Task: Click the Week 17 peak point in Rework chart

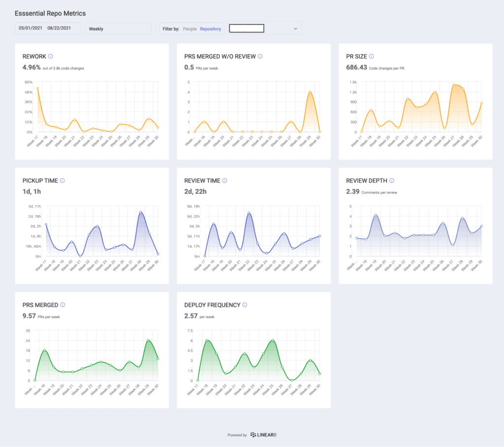Action: 37,88
